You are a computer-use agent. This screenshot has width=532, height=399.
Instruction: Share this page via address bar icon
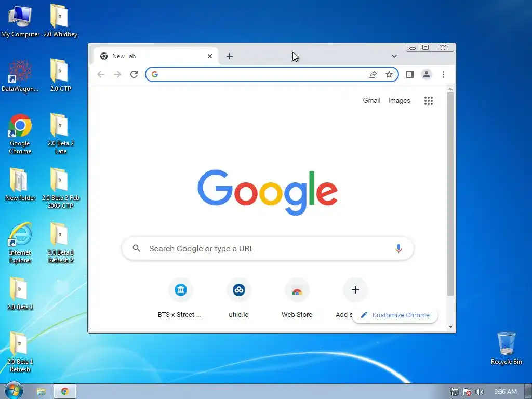coord(373,74)
